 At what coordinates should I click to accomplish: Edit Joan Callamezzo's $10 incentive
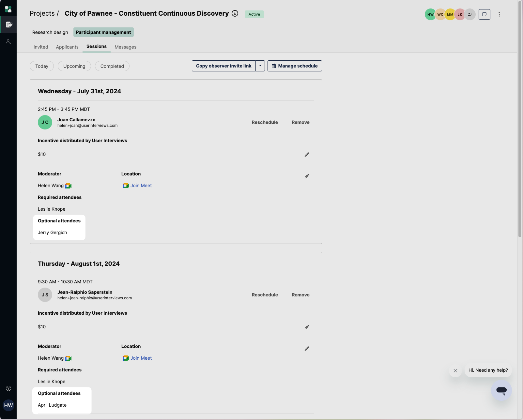pos(307,155)
